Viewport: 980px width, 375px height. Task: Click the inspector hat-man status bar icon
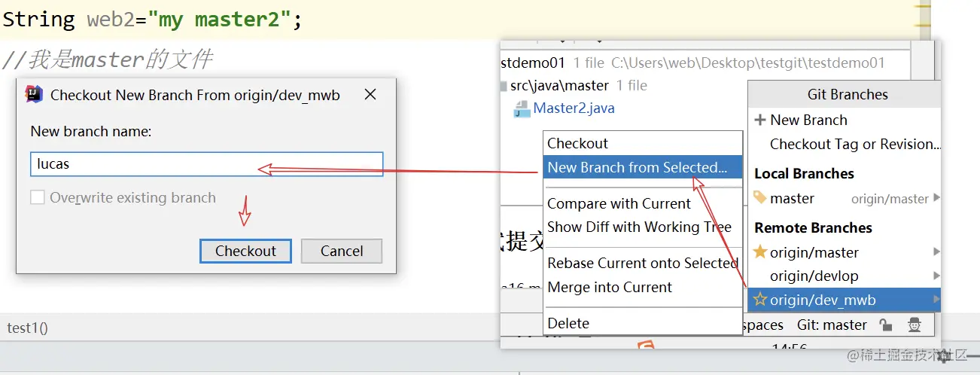pos(915,325)
